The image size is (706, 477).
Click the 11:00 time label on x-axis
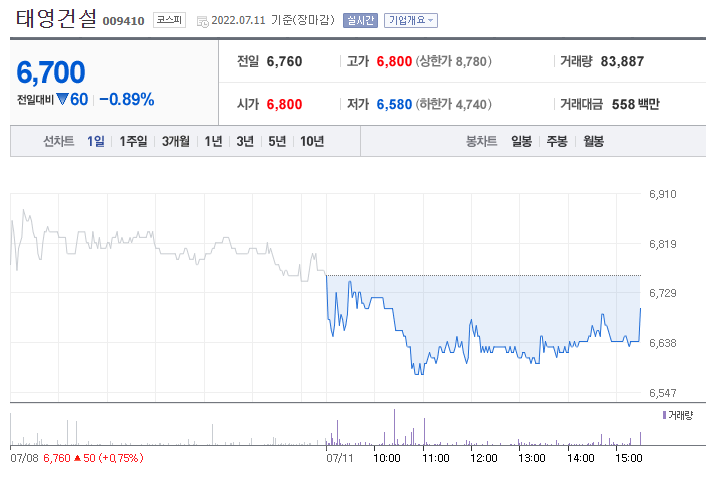coord(436,458)
